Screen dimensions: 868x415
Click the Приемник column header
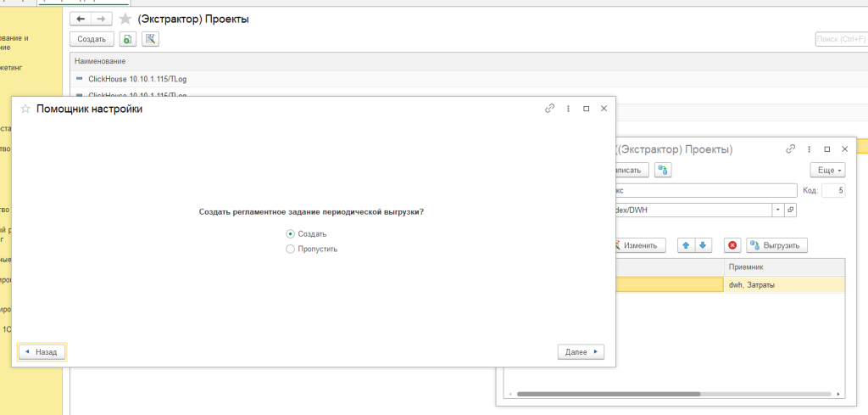click(748, 266)
